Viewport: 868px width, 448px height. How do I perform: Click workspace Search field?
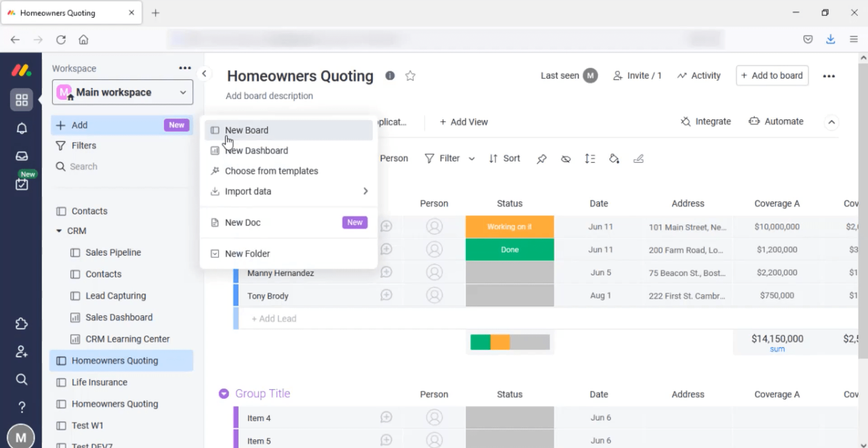pos(122,166)
